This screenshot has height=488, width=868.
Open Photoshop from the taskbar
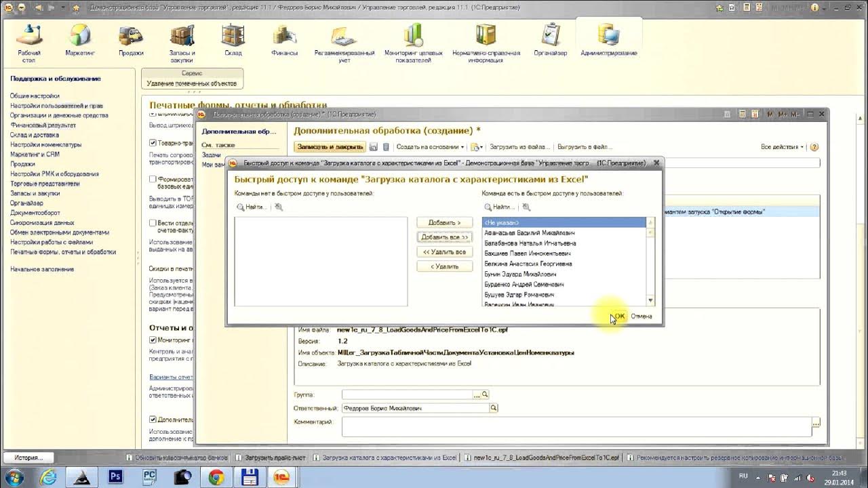click(115, 477)
